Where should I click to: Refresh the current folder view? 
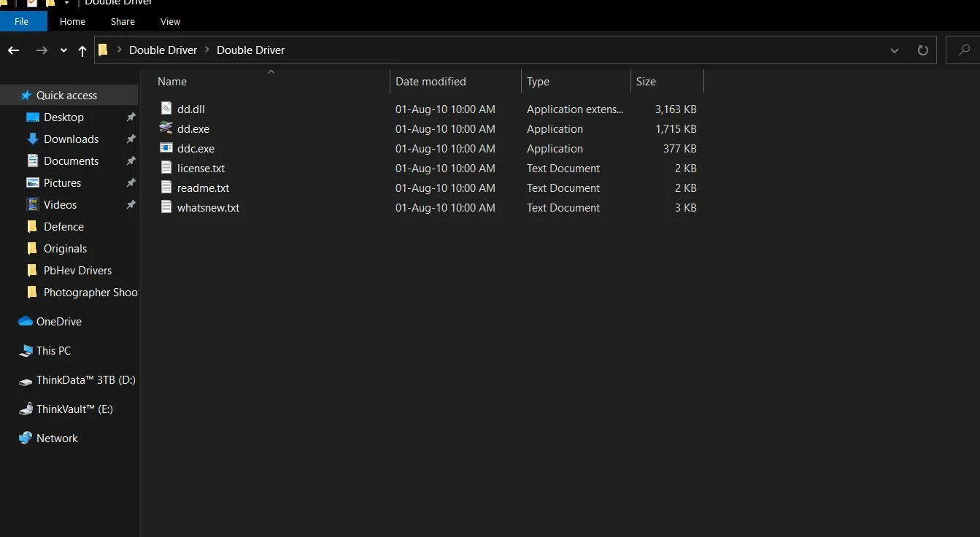(922, 50)
